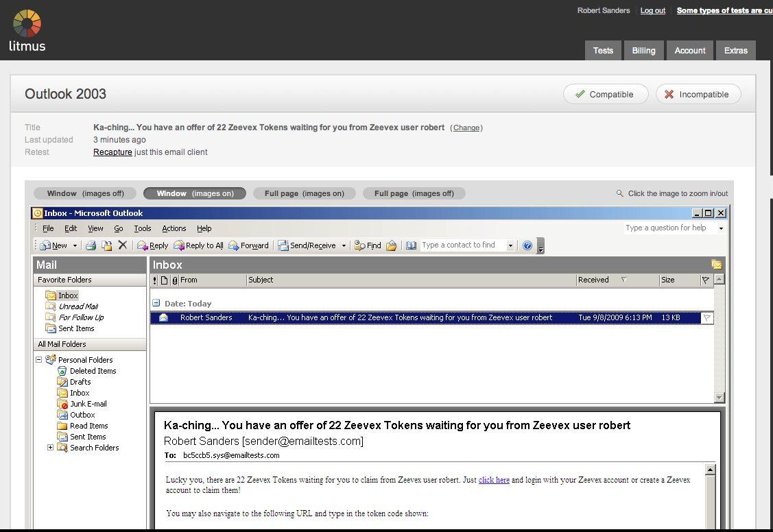Screen dimensions: 773x532
Task: Select Window (images off) view
Action: [85, 193]
